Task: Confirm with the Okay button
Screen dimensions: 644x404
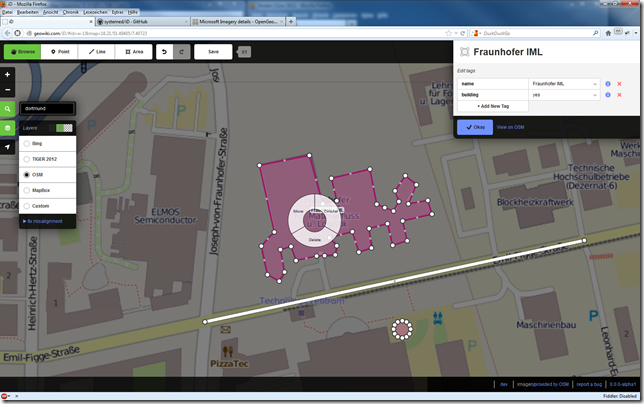Action: (x=475, y=127)
